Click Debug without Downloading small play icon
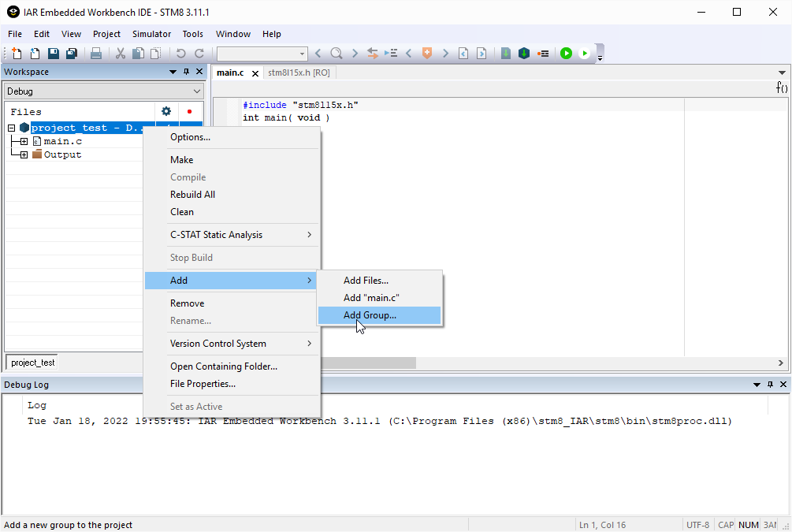This screenshot has width=792, height=532. [x=585, y=53]
